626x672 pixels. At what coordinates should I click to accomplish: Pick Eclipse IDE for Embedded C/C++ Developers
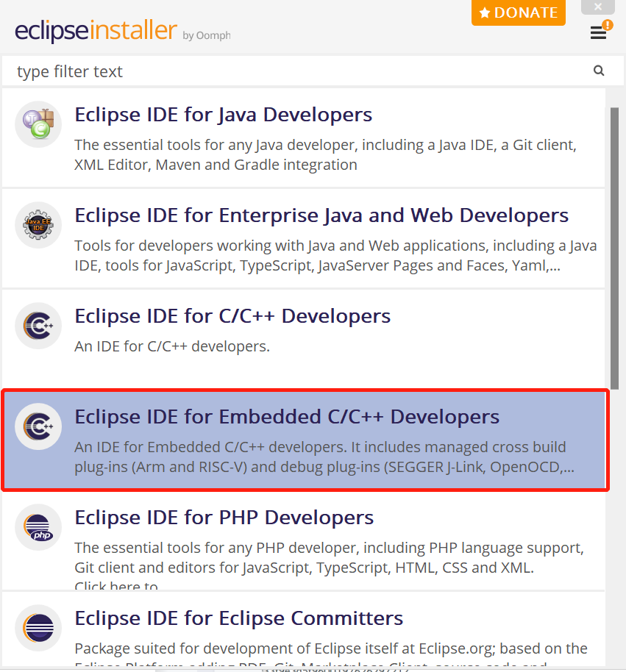click(x=287, y=417)
